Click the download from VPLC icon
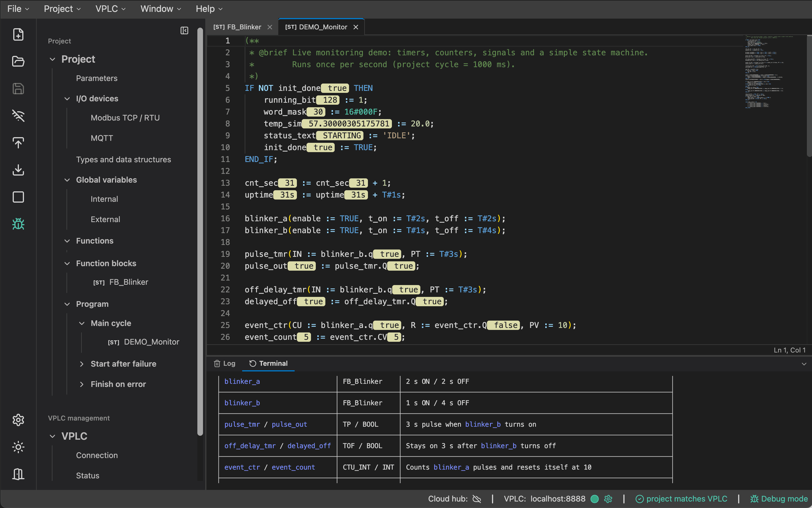 [x=18, y=170]
